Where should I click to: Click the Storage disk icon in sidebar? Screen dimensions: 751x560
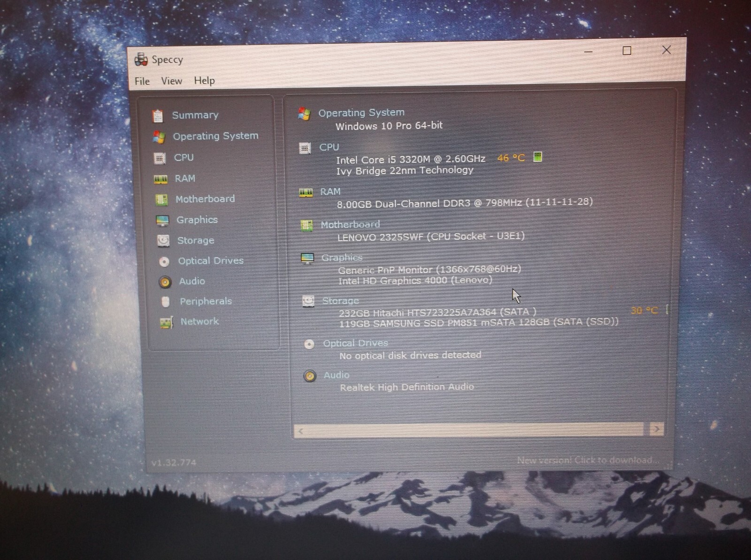[x=163, y=241]
